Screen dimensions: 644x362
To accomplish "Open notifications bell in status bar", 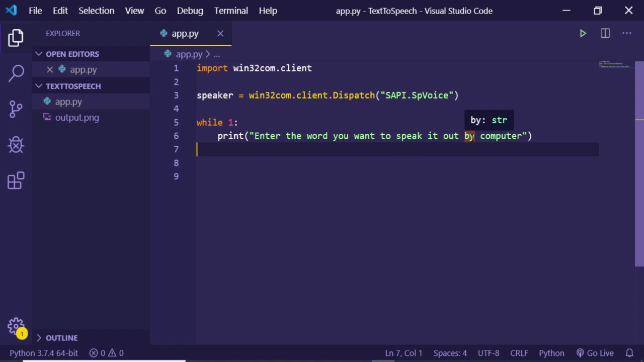I will (629, 353).
